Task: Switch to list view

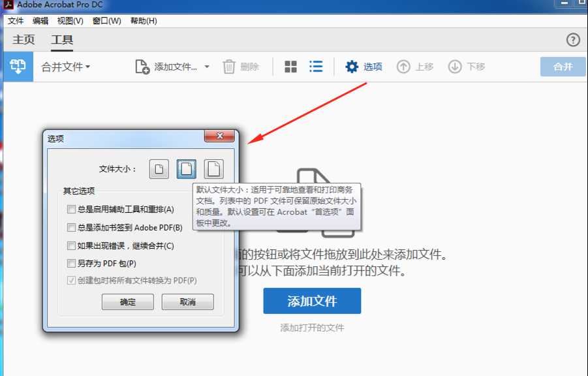Action: pyautogui.click(x=316, y=67)
